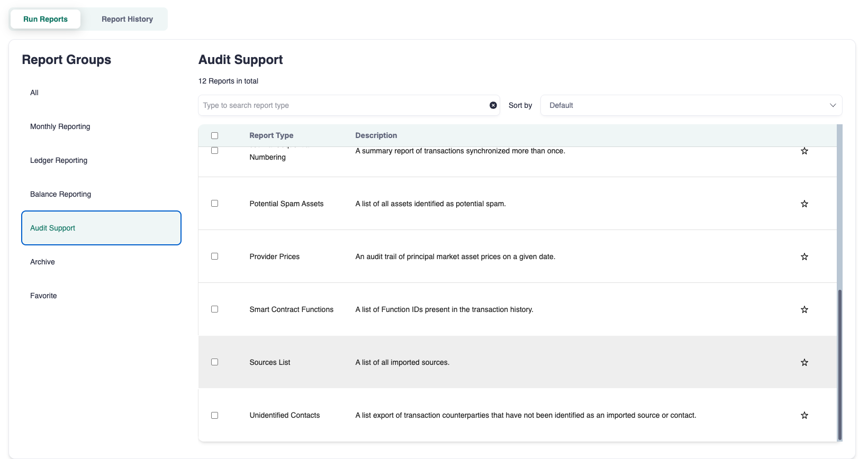The image size is (868, 459).
Task: Open the Sort by Default dropdown
Action: point(690,105)
